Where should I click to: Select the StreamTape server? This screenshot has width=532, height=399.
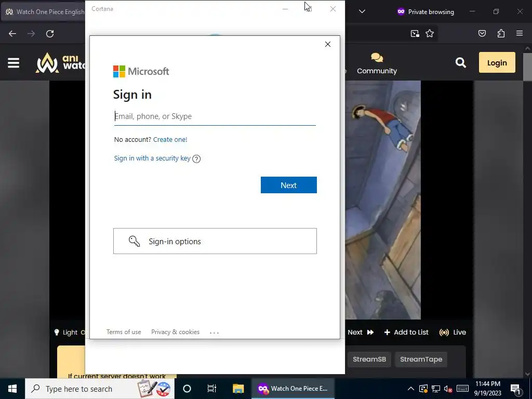(421, 360)
